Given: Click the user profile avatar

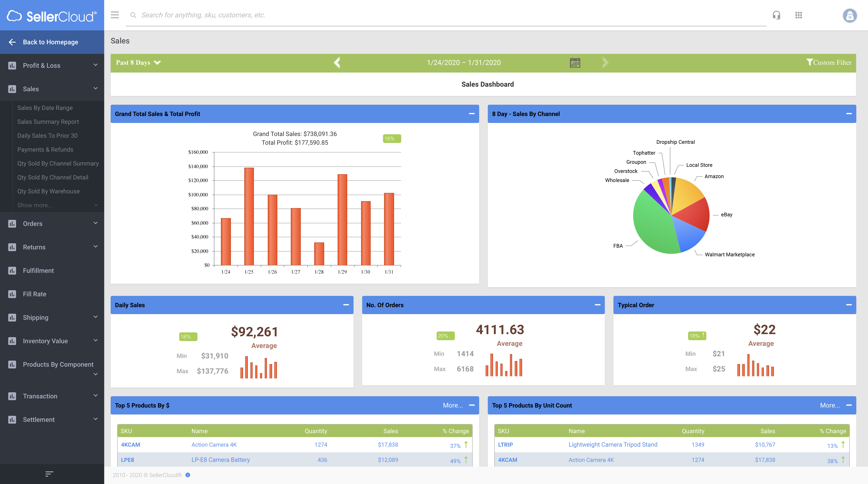Looking at the screenshot, I should pos(850,15).
